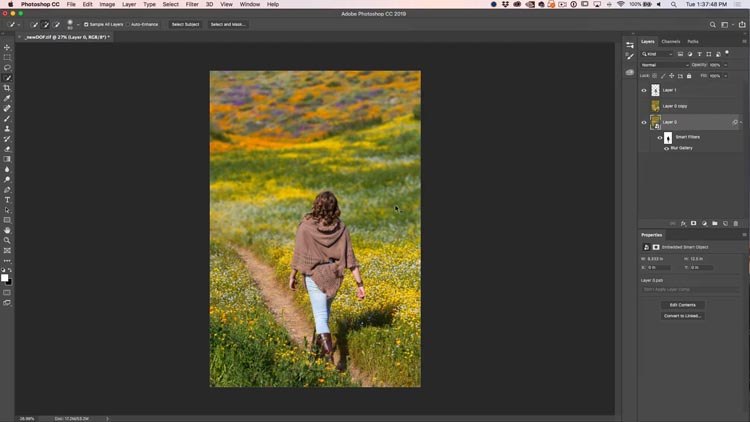Select the Move tool
The image size is (750, 422).
point(7,47)
